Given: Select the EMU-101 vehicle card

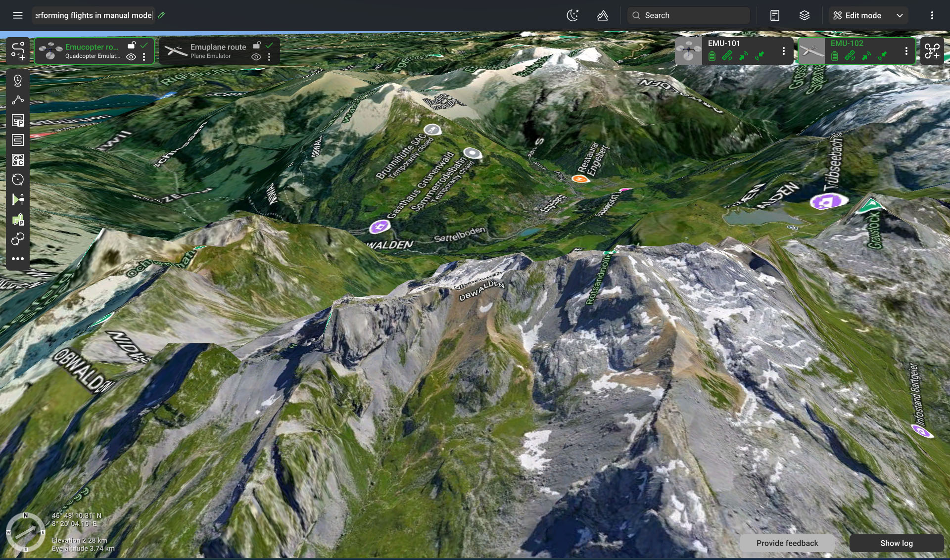Looking at the screenshot, I should 734,51.
